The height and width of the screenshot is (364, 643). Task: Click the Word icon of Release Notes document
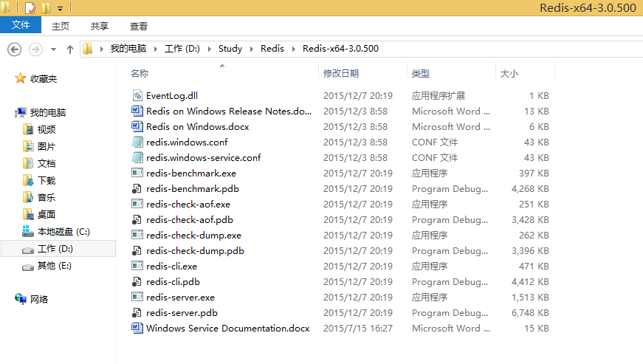click(137, 111)
